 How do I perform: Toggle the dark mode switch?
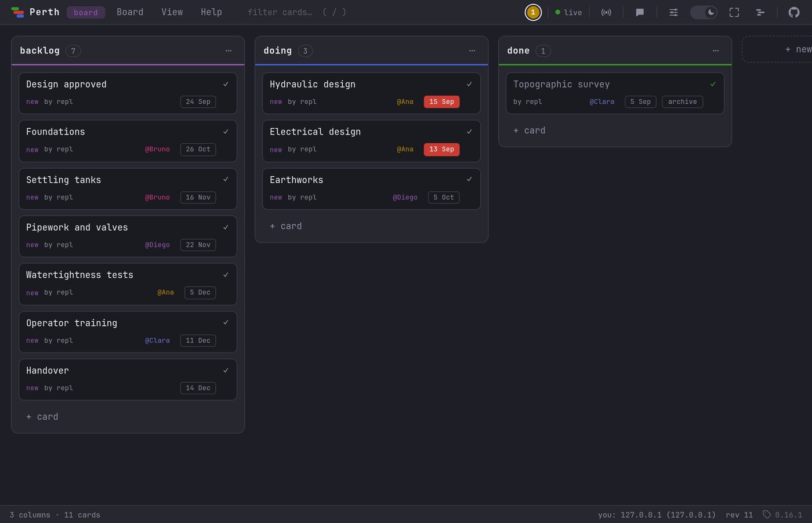[x=704, y=12]
